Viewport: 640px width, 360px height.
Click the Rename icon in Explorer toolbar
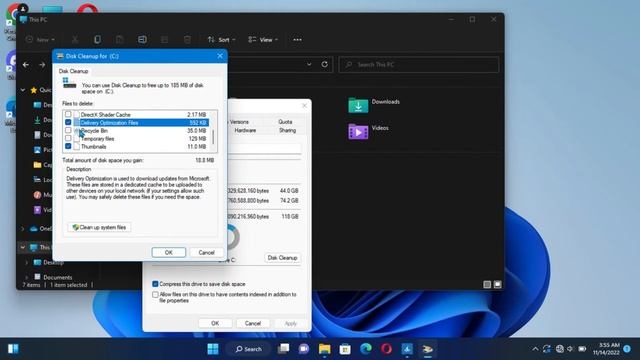(142, 40)
